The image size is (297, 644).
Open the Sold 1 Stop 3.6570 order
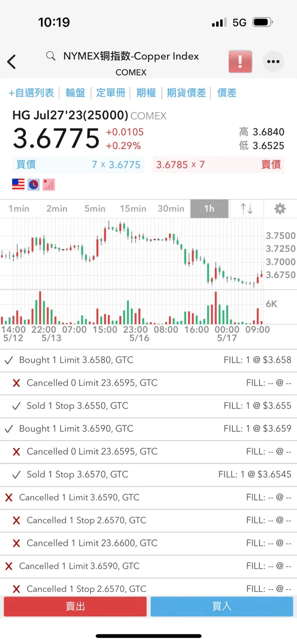coord(148,474)
